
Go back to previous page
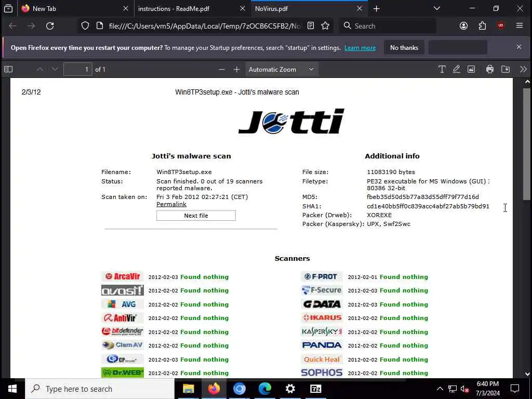[x=12, y=26]
